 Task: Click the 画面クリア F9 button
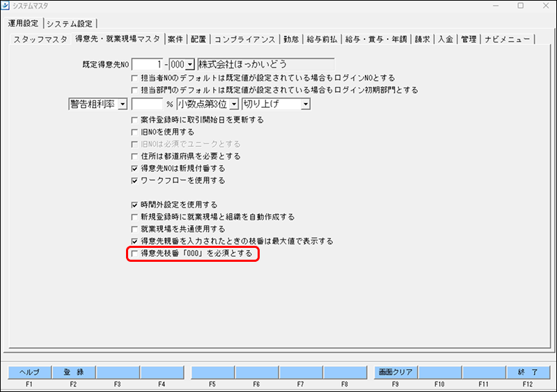coord(395,372)
